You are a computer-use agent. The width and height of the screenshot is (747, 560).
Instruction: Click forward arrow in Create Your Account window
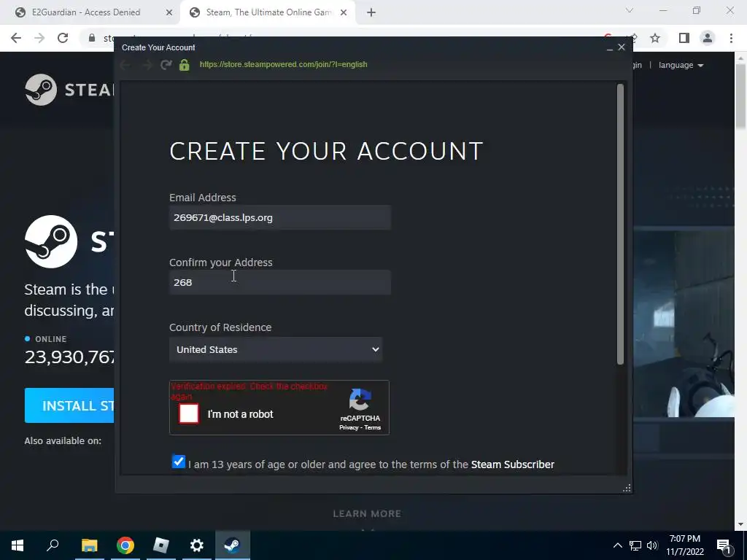click(x=147, y=65)
